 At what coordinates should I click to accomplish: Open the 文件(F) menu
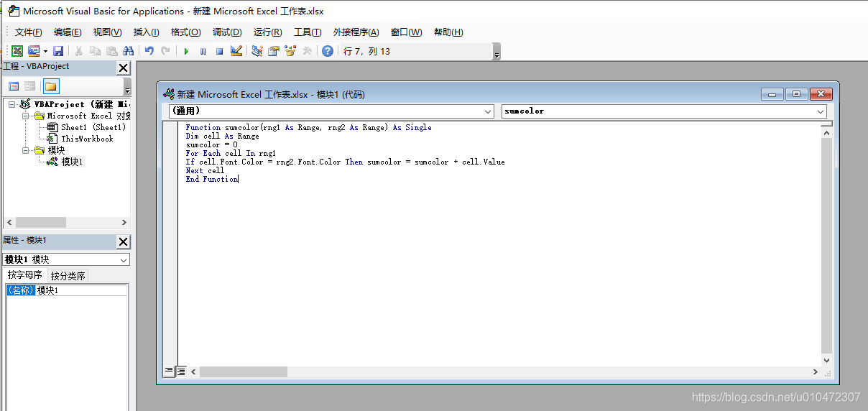(x=29, y=32)
